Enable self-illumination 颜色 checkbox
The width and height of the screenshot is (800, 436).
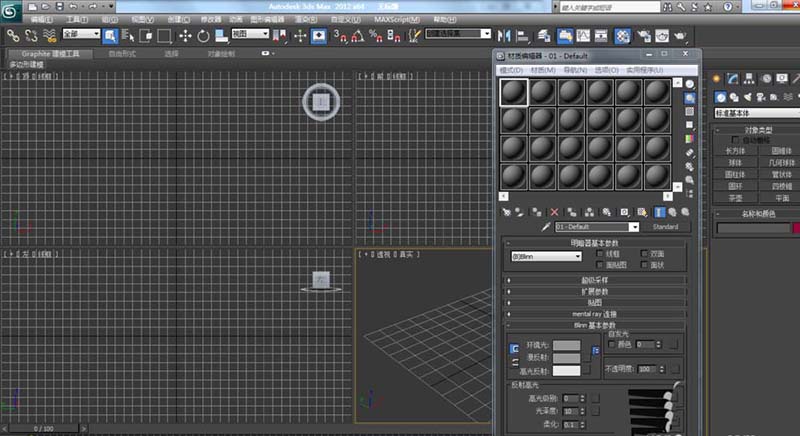(611, 345)
